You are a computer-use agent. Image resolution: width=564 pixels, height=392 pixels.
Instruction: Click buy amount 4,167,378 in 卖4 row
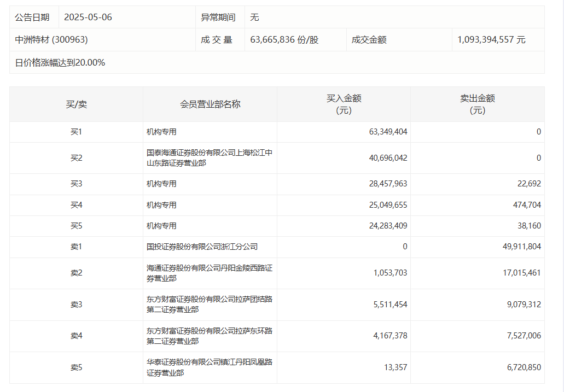point(390,336)
